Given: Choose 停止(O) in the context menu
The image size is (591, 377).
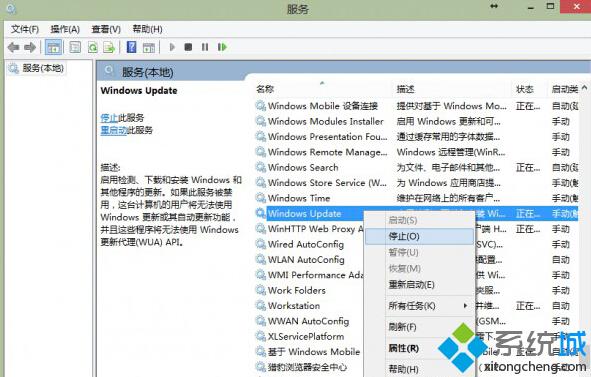Looking at the screenshot, I should [420, 236].
